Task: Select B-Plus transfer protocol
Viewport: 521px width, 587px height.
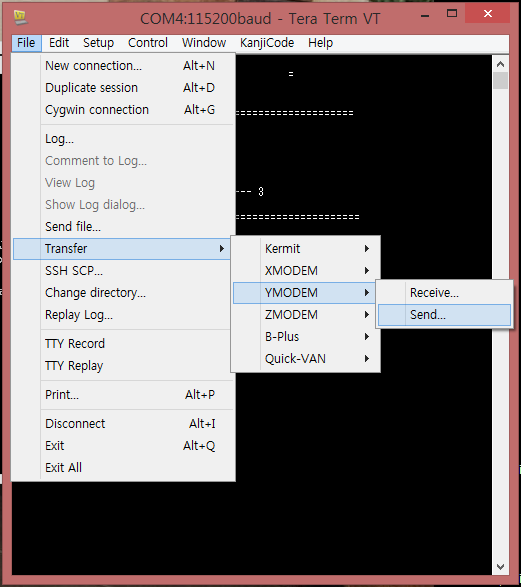Action: point(305,337)
